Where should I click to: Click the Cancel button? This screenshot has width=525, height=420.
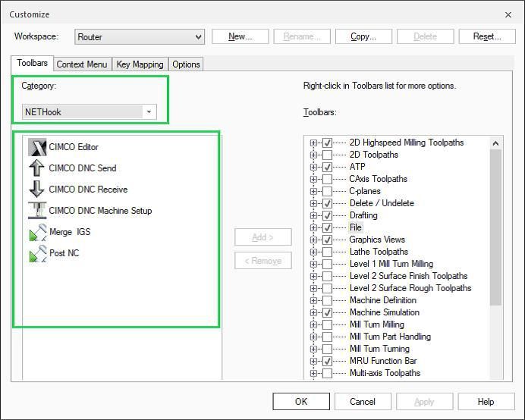(363, 402)
